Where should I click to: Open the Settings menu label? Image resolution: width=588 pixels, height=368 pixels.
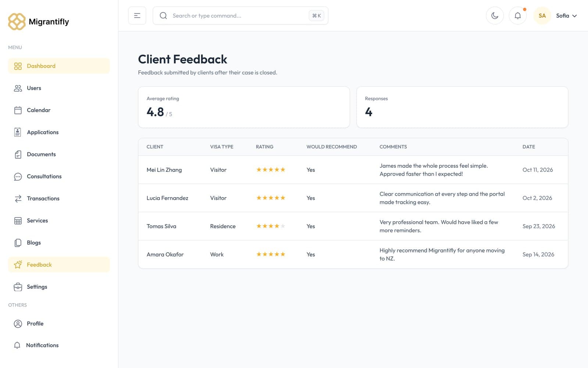click(x=37, y=287)
